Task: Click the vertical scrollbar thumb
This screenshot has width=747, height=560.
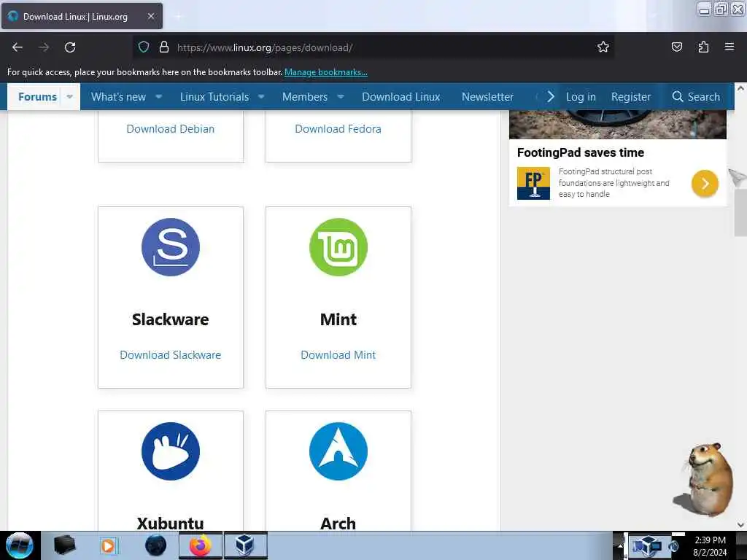Action: tap(740, 212)
